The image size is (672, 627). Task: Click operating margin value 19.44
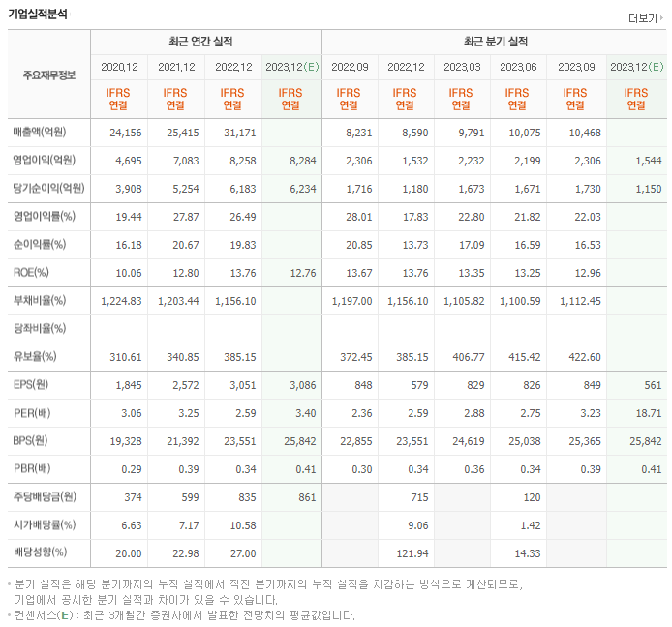coord(129,217)
